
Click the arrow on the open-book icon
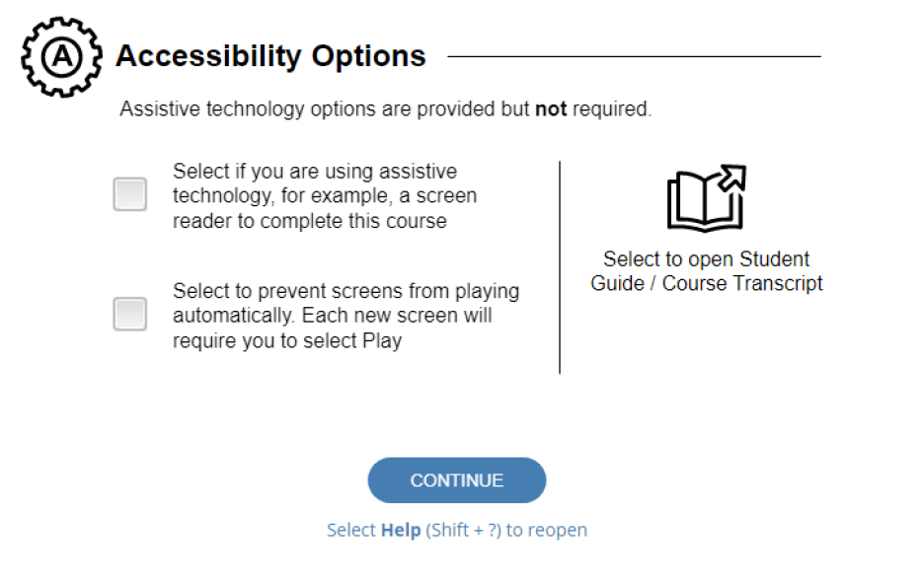pos(732,178)
